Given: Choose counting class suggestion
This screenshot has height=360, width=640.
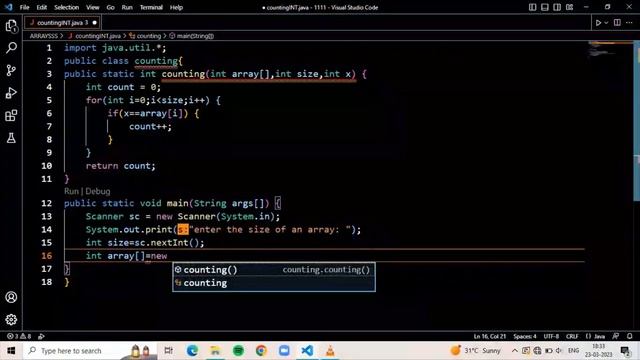Looking at the screenshot, I should tap(273, 283).
